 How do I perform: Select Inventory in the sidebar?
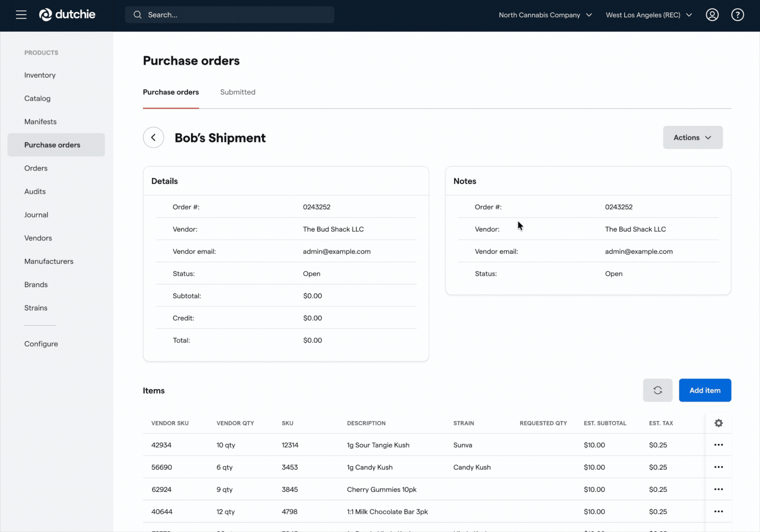pyautogui.click(x=40, y=75)
